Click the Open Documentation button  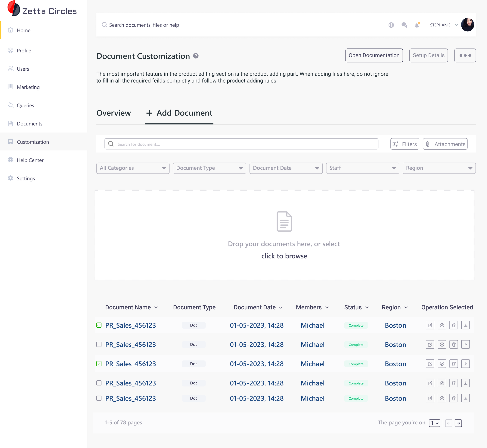point(374,56)
